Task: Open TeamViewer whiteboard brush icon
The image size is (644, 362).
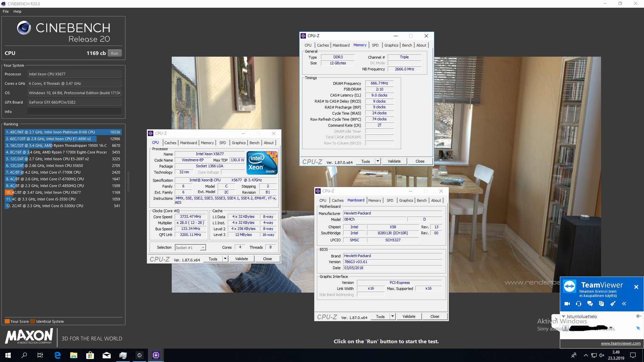Action: (613, 304)
